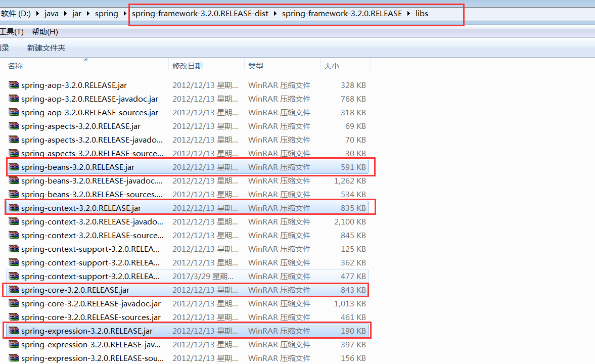Click the WinRAR 压缩文件 type of spring-aop-3.2.0.RELEASE.jar
This screenshot has height=364, width=595.
click(279, 85)
